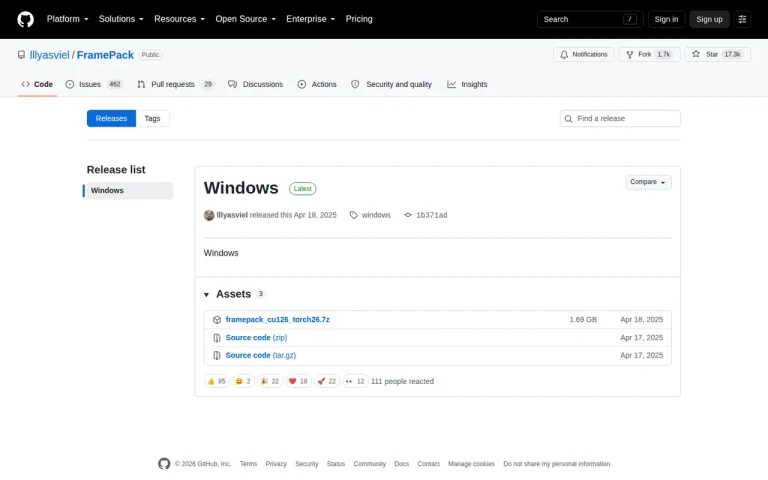Open the appearance settings icon in header
Image resolution: width=768 pixels, height=480 pixels.
click(742, 19)
